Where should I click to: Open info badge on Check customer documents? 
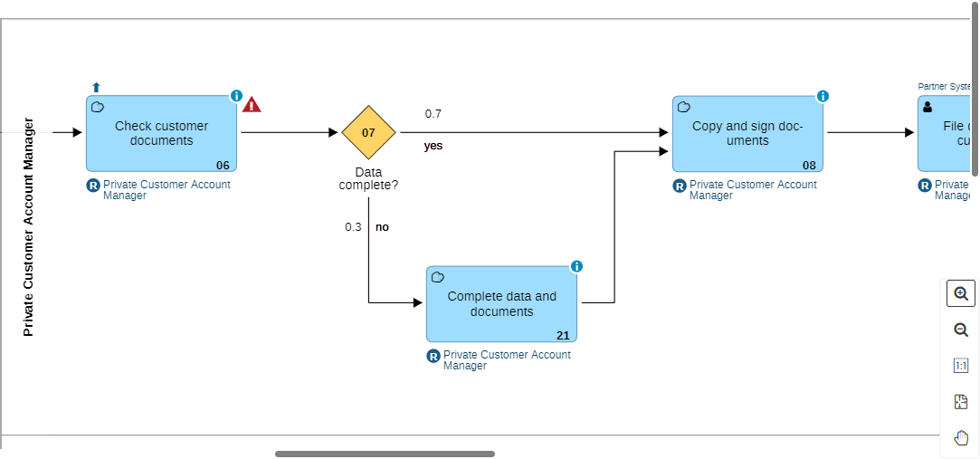(x=237, y=96)
